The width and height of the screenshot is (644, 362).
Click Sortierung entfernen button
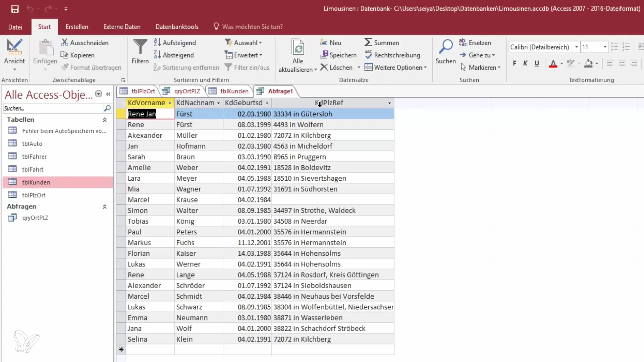[x=186, y=67]
